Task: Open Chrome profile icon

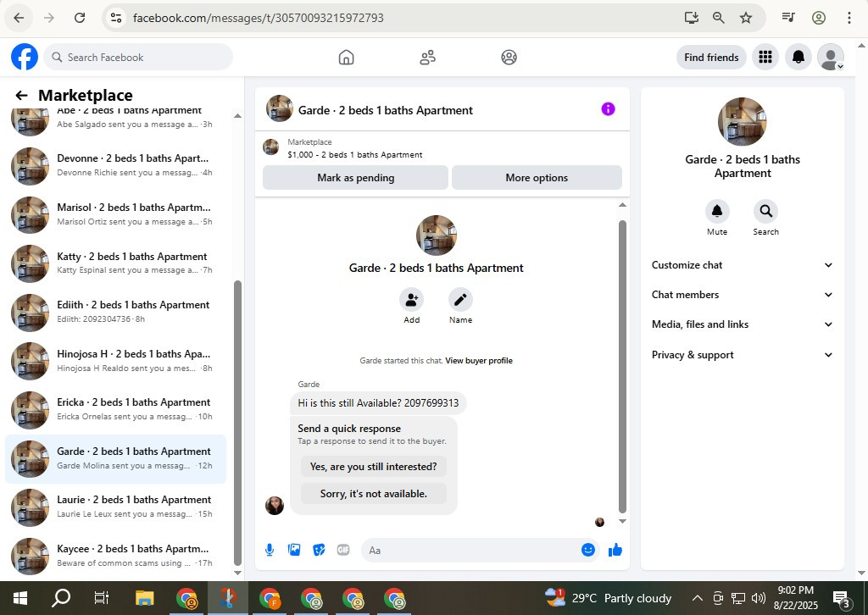Action: tap(819, 18)
